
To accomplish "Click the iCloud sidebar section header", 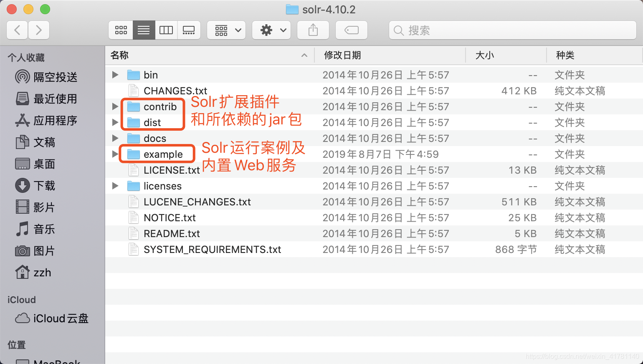I will 22,300.
